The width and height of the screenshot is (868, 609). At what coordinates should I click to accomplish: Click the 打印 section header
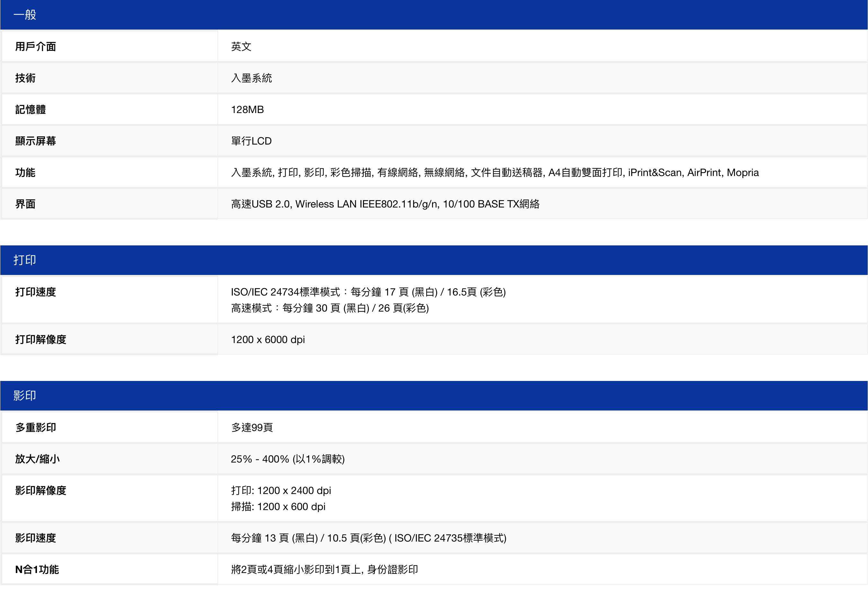pos(25,260)
